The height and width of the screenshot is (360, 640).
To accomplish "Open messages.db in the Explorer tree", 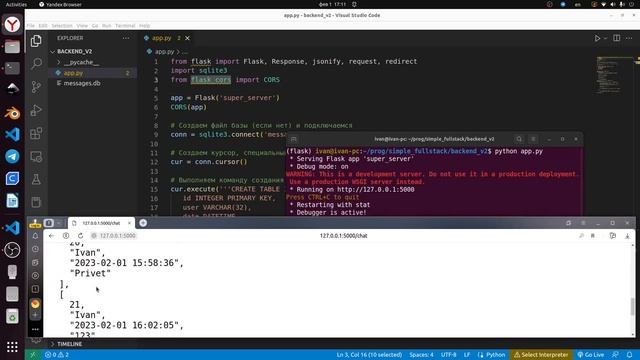I will point(82,83).
